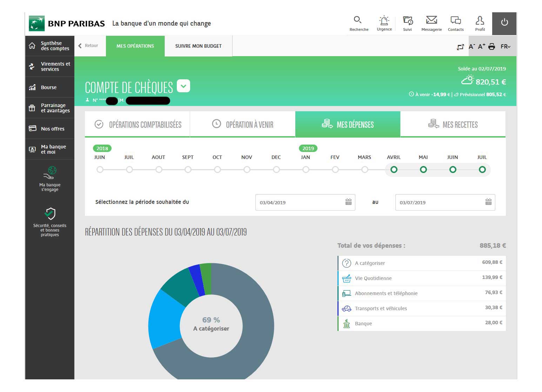Open the FR language dropdown
Viewport: 542px width, 392px height.
506,46
